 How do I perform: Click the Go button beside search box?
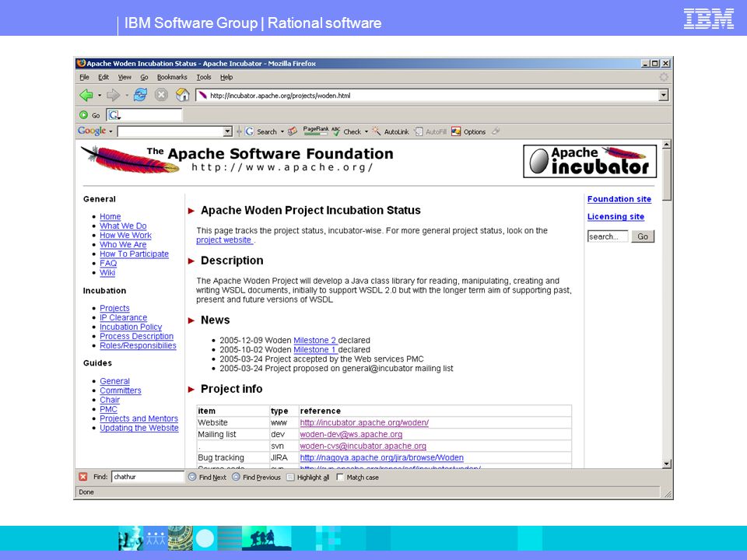pos(643,236)
